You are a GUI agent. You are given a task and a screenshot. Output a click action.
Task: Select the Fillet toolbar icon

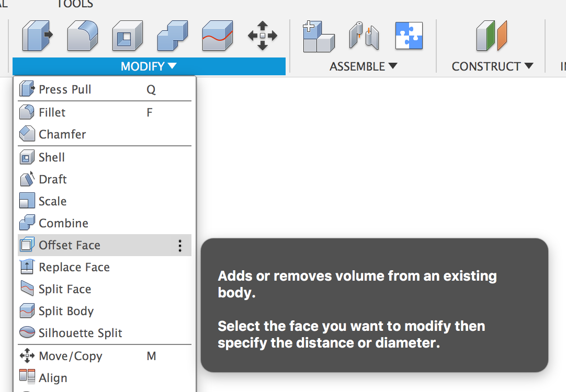pos(83,36)
